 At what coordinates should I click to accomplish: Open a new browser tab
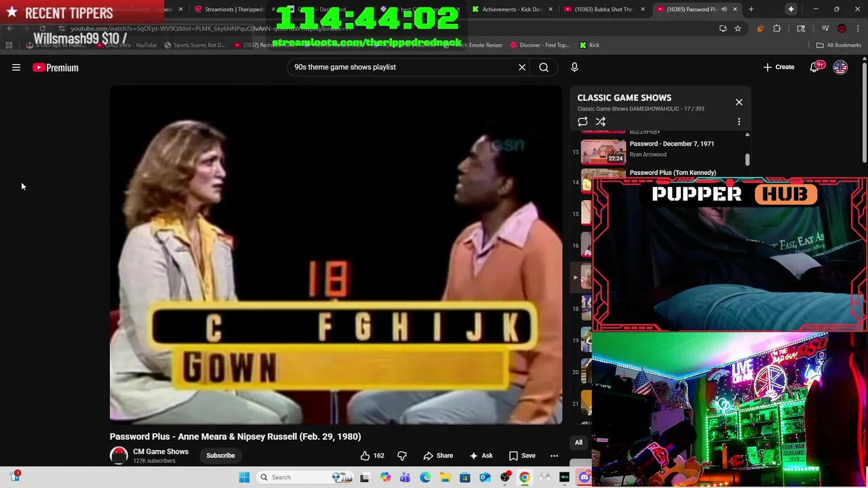tap(751, 9)
